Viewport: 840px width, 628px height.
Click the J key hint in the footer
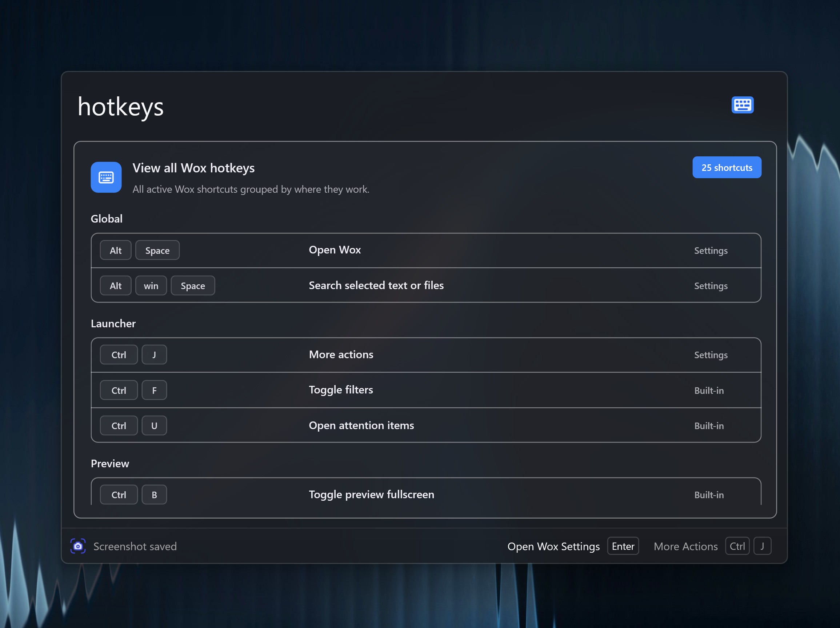[x=762, y=546]
